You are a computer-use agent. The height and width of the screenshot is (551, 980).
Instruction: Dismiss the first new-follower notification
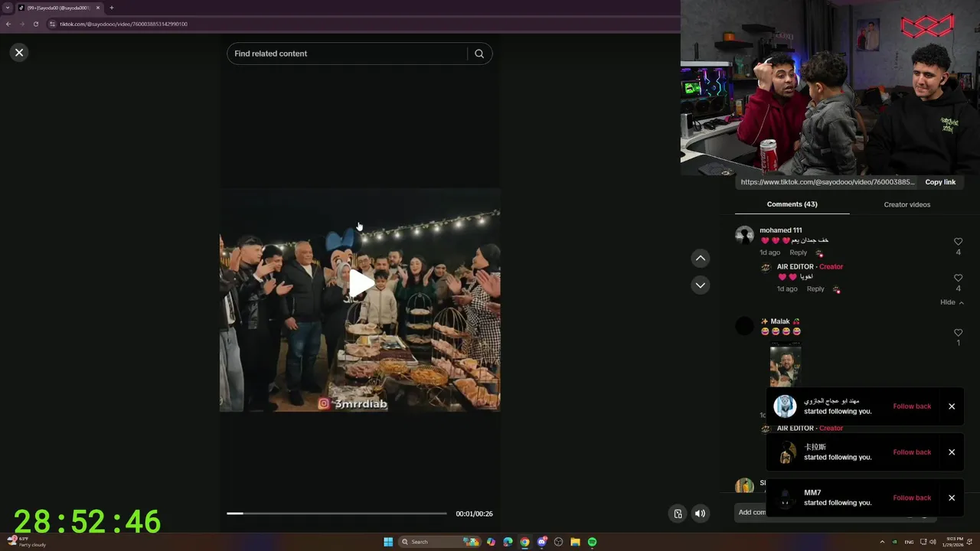(952, 406)
